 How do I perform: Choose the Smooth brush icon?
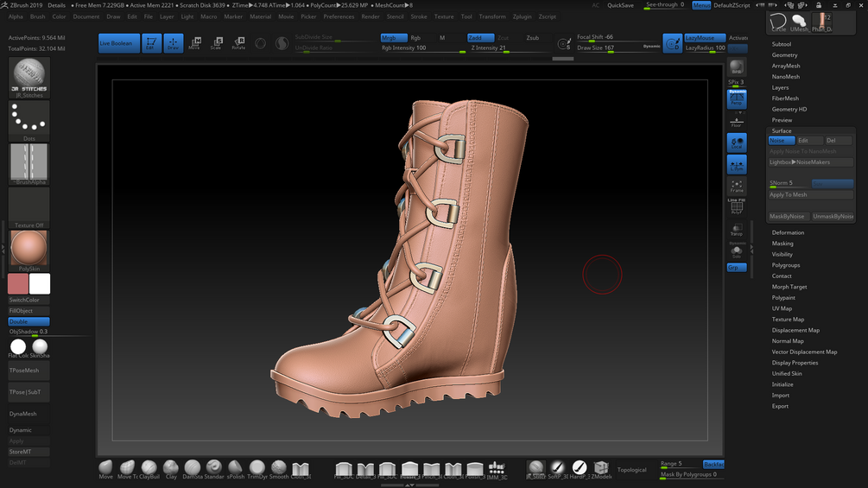pyautogui.click(x=279, y=467)
